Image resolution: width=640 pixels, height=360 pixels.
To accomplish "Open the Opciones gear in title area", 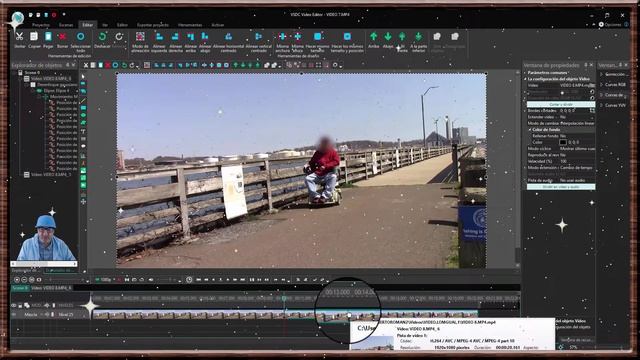I will 601,24.
